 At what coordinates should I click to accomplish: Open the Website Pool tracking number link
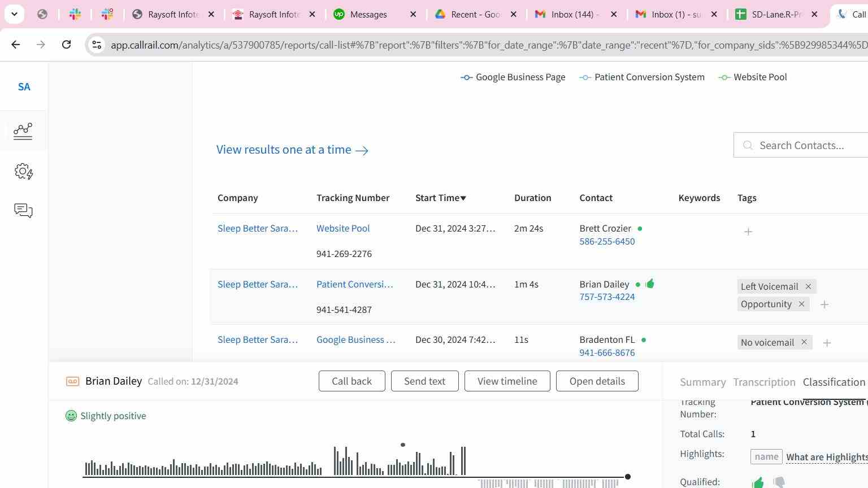tap(343, 228)
